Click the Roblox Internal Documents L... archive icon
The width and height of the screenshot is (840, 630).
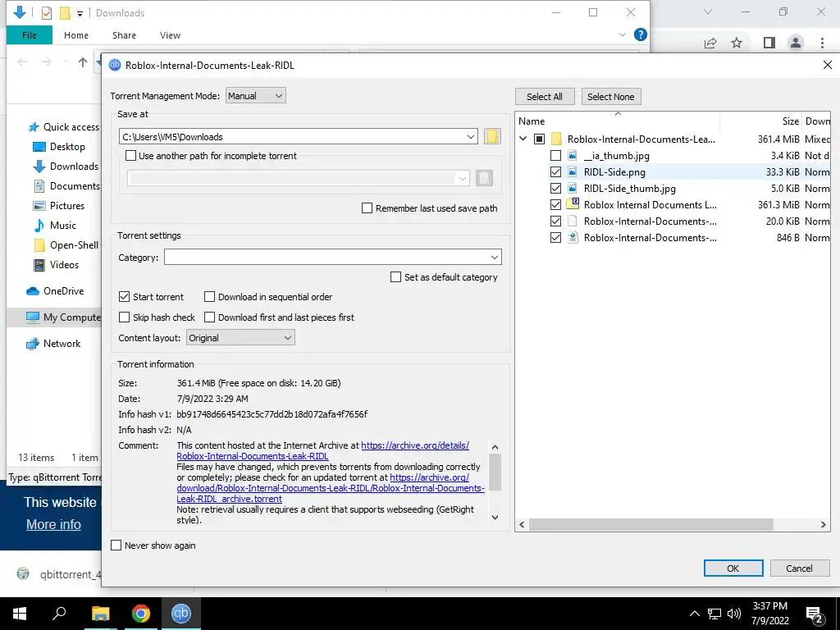coord(573,204)
